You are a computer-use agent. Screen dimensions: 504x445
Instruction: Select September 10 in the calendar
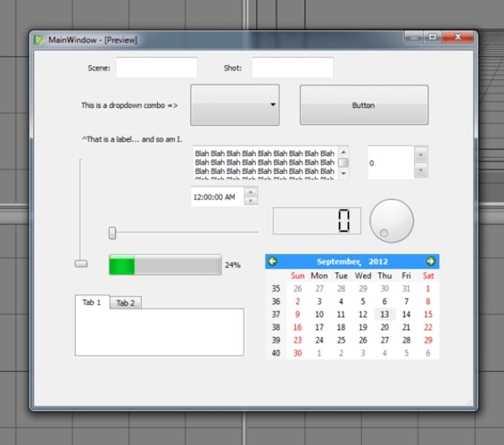pos(319,315)
